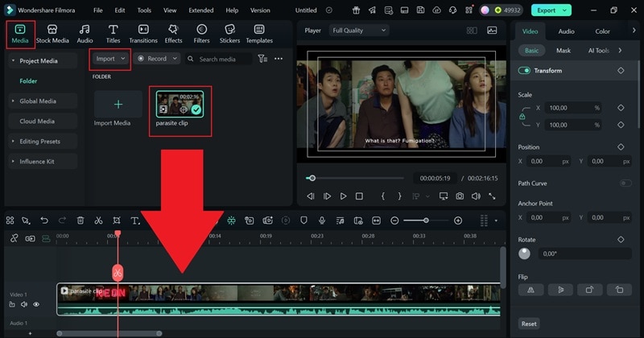Image resolution: width=644 pixels, height=338 pixels.
Task: Open the Tools menu
Action: 144,10
